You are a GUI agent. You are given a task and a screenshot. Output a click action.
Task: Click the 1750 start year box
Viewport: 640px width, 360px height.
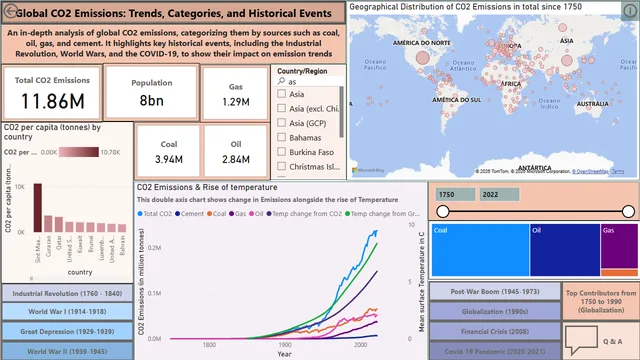click(455, 195)
